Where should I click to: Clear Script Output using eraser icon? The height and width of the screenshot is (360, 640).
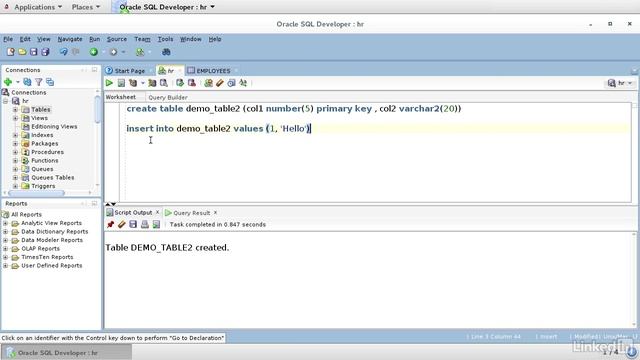click(122, 224)
